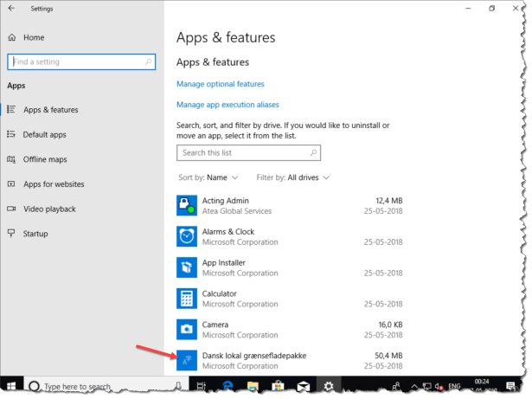Click the 12,4 MB size value
The width and height of the screenshot is (532, 399).
(388, 201)
